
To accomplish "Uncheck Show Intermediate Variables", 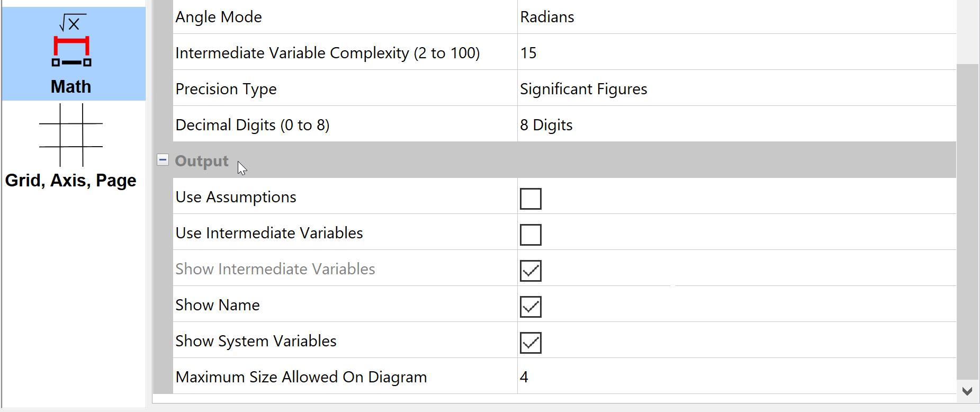I will 531,271.
